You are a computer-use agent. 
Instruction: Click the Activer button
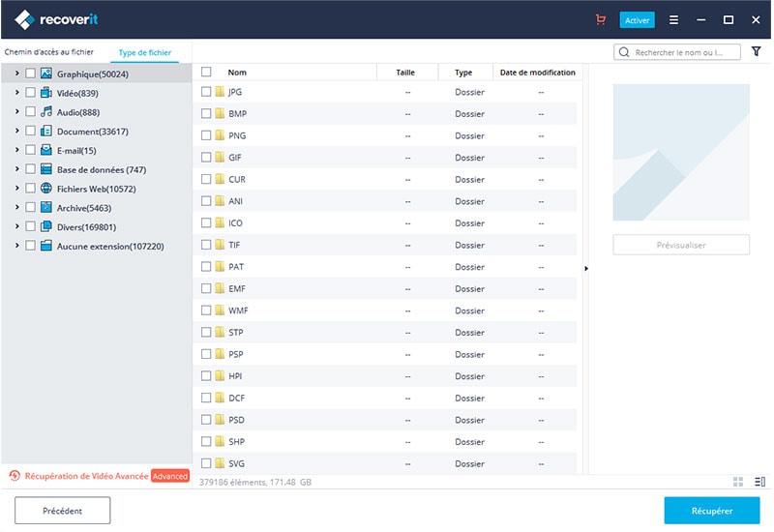tap(637, 20)
